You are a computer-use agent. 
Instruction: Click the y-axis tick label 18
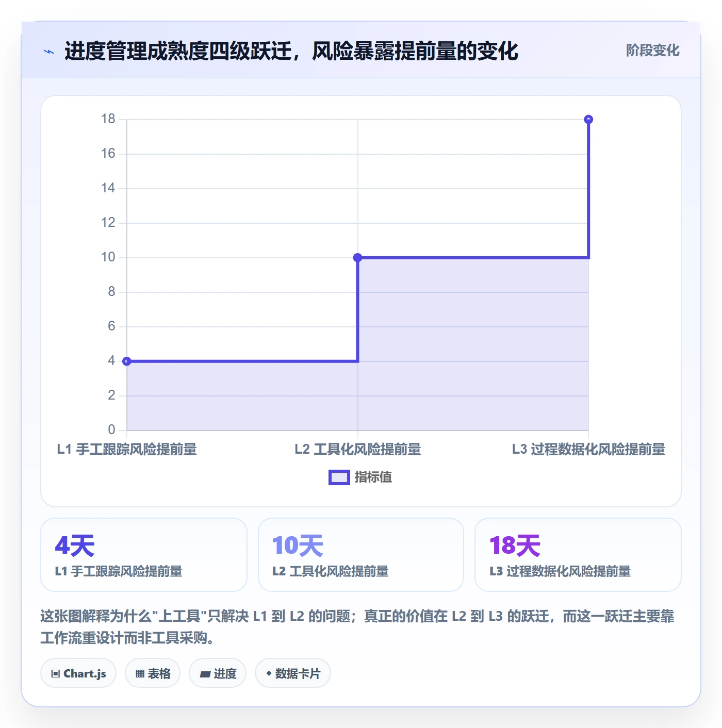108,119
